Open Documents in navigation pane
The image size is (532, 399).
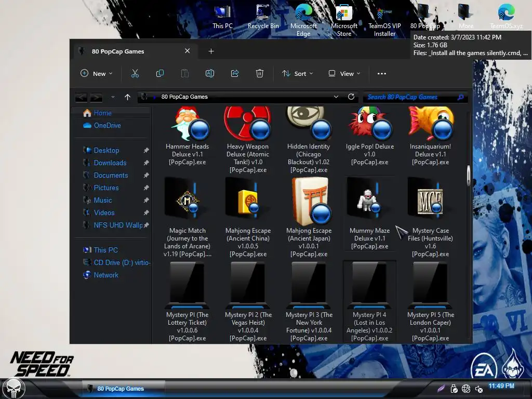105,176
